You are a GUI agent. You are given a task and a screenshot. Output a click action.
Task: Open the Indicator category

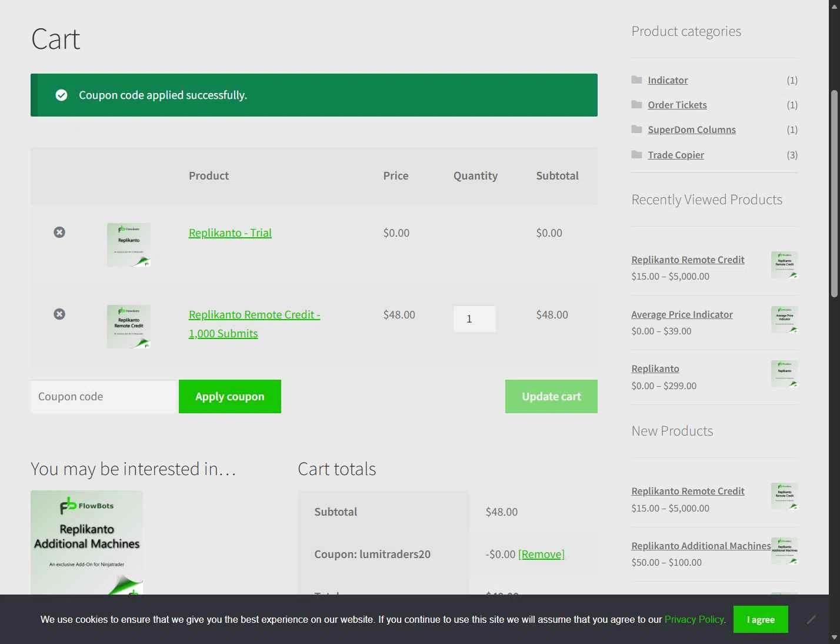(x=668, y=80)
